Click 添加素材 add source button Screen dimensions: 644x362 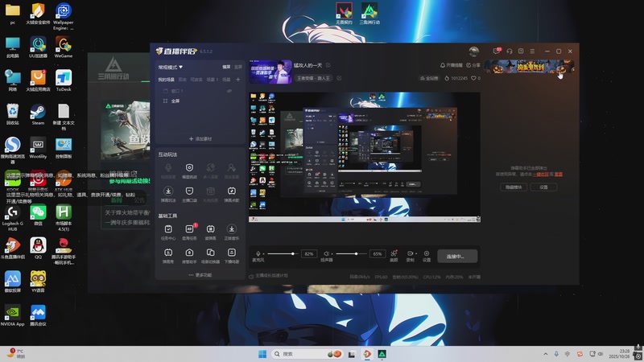[200, 138]
